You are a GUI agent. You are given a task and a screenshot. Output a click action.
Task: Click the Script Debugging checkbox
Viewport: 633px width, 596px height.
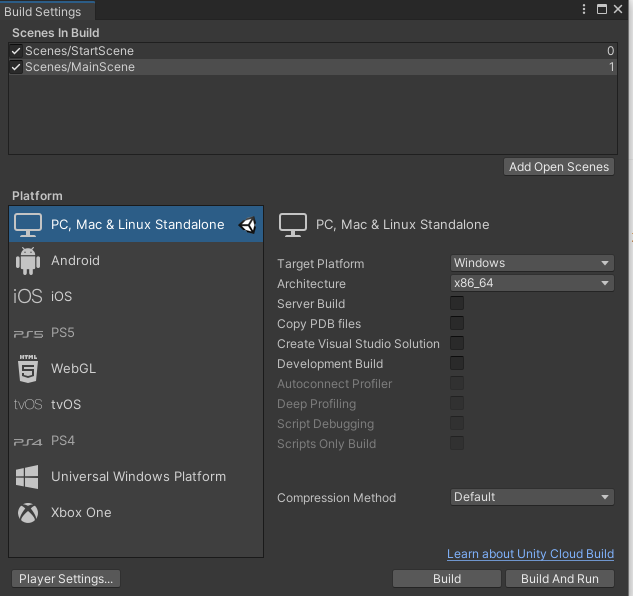[457, 423]
